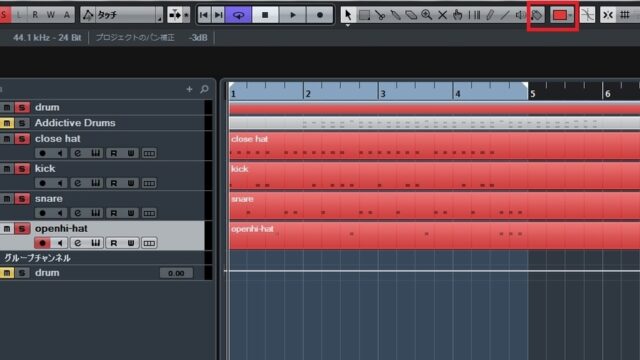This screenshot has width=640, height=360.
Task: Open channel settings (e) for openhi-hat
Action: (x=78, y=243)
